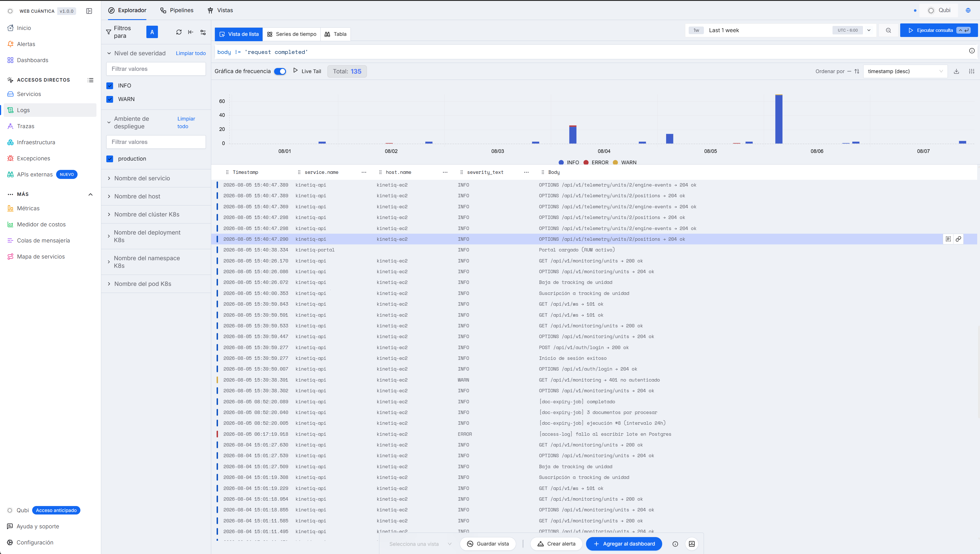Image resolution: width=980 pixels, height=554 pixels.
Task: Open Selecciona una vista dropdown
Action: tap(420, 544)
